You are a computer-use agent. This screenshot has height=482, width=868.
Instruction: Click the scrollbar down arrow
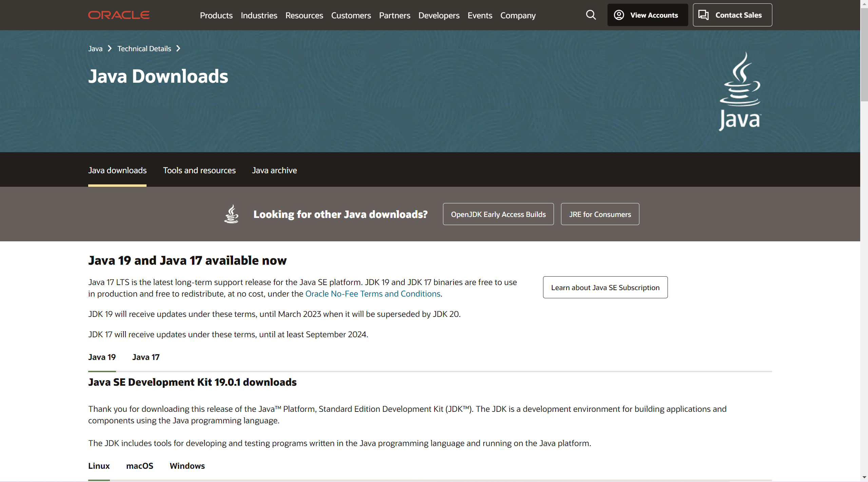[x=864, y=477]
